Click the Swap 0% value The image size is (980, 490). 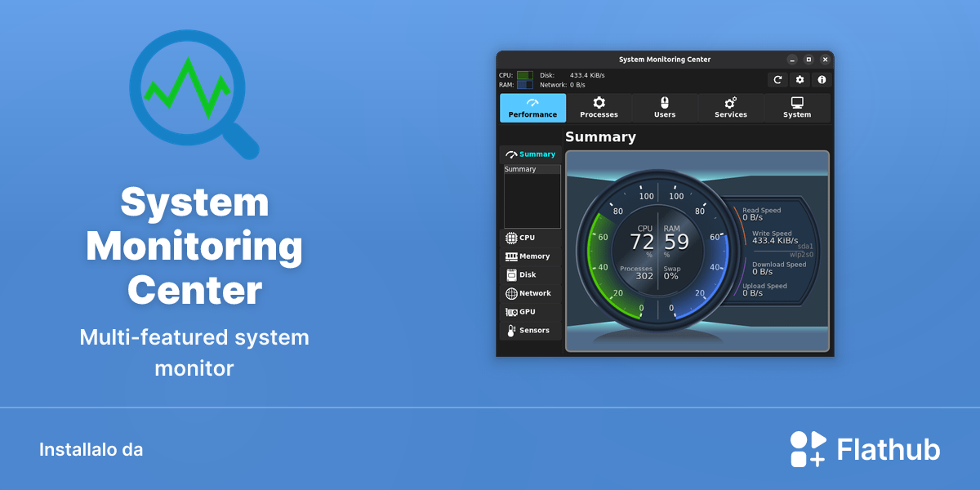click(670, 276)
